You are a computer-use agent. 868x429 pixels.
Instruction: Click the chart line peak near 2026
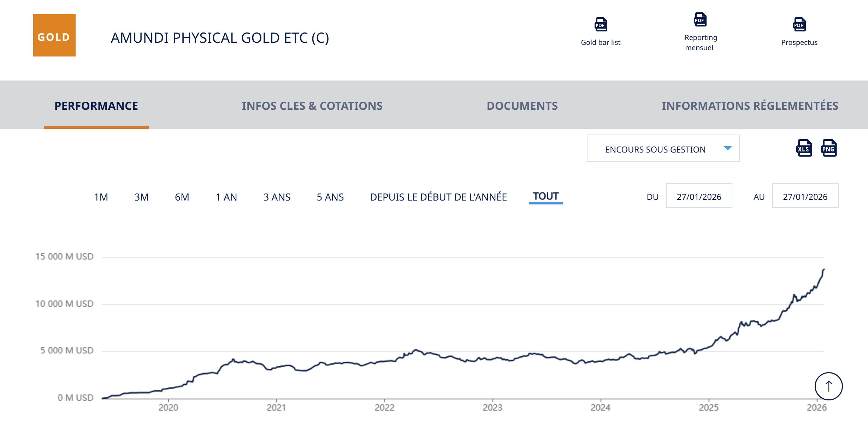(823, 270)
